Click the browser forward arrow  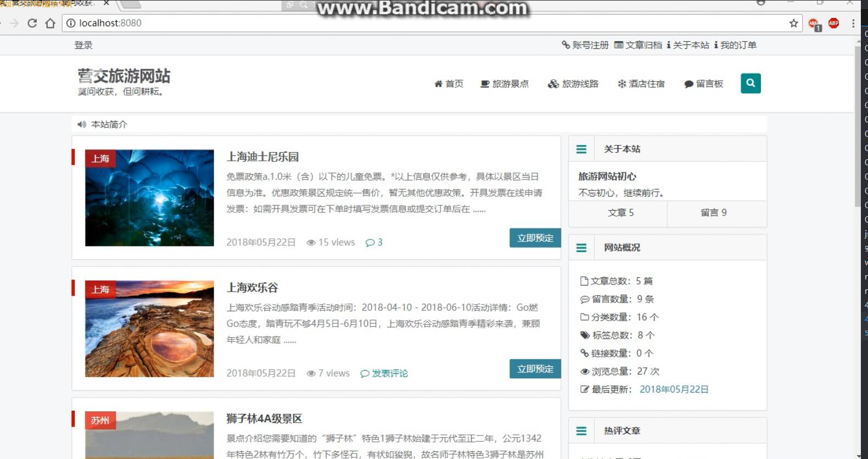point(14,23)
